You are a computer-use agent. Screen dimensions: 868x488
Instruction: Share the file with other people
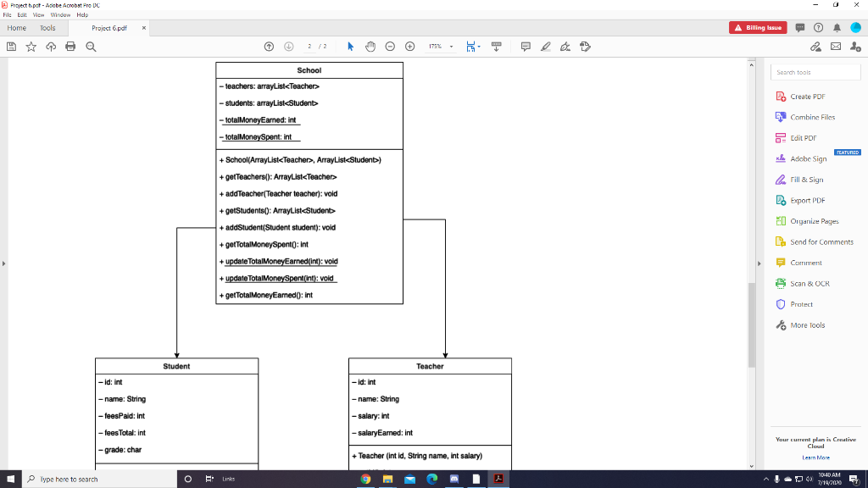[856, 47]
